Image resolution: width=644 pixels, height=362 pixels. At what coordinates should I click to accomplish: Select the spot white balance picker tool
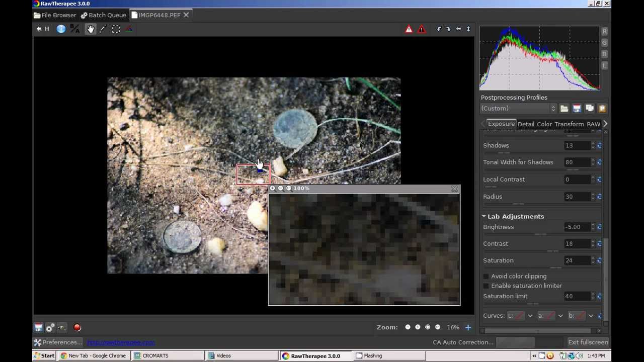pos(103,29)
